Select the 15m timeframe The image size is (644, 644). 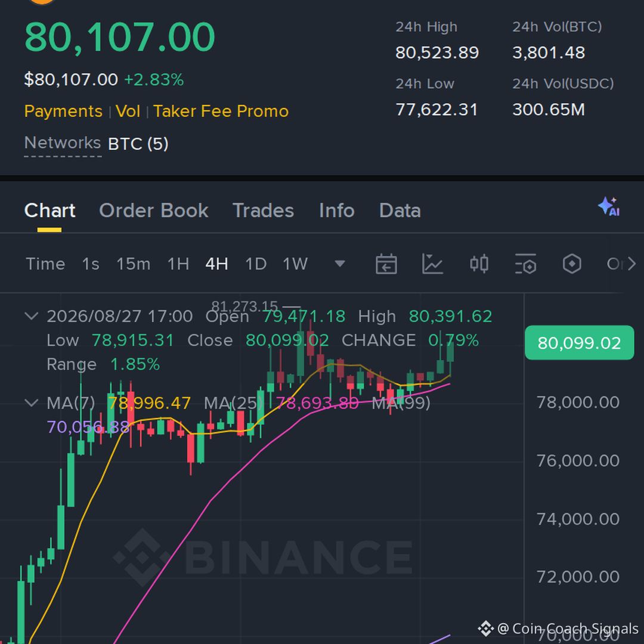pyautogui.click(x=134, y=264)
